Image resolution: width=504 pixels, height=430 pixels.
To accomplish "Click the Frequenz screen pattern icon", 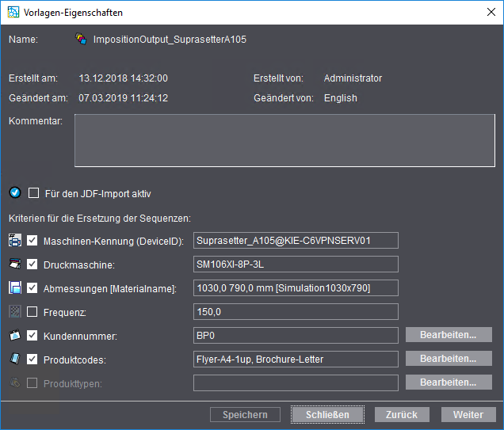I will 14,311.
